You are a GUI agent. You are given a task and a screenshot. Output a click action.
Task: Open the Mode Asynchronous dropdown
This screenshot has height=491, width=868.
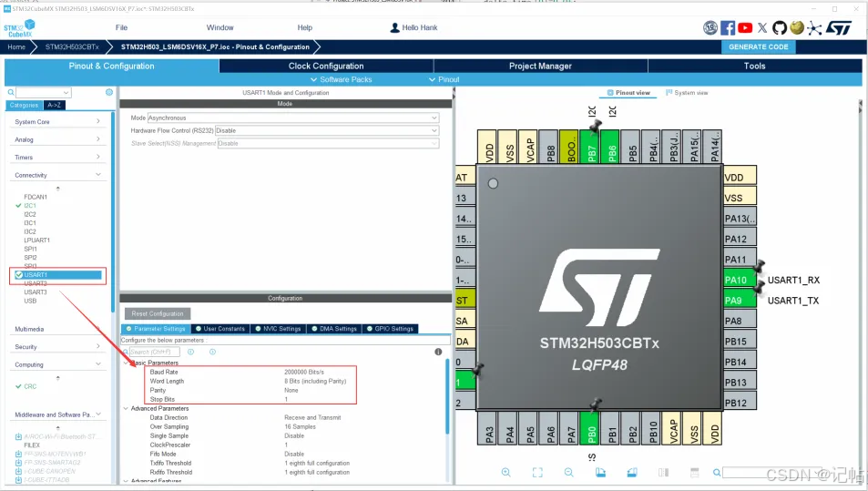[293, 118]
